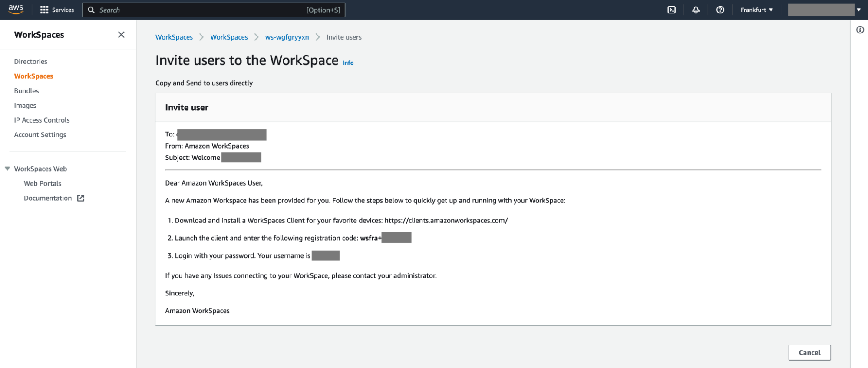Open the help question mark menu
The image size is (868, 368).
click(720, 10)
